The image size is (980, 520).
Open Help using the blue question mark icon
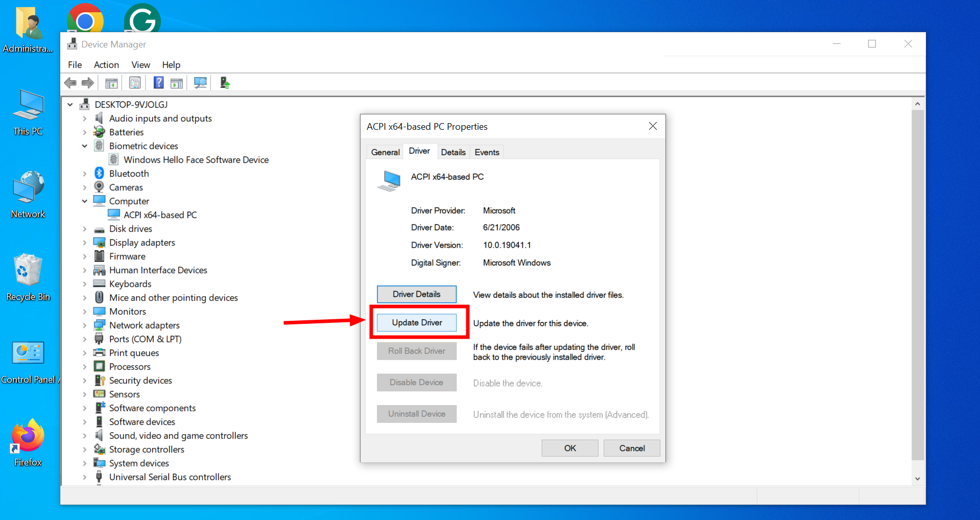click(158, 82)
